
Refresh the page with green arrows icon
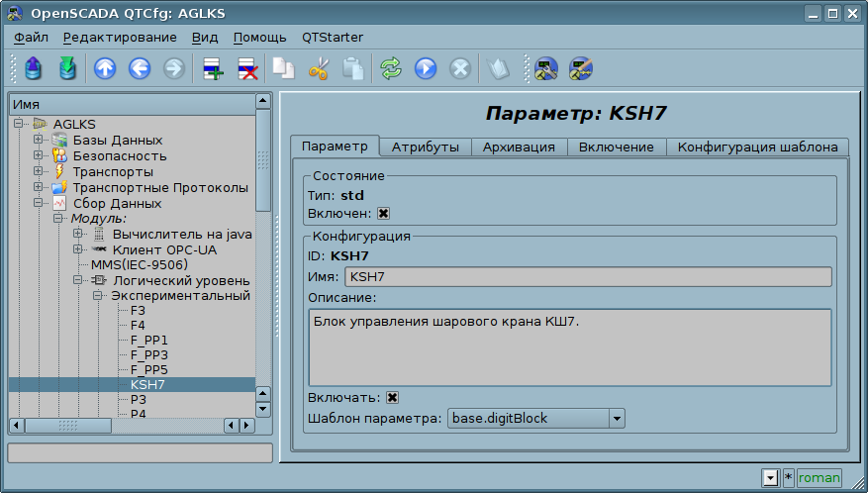[391, 69]
